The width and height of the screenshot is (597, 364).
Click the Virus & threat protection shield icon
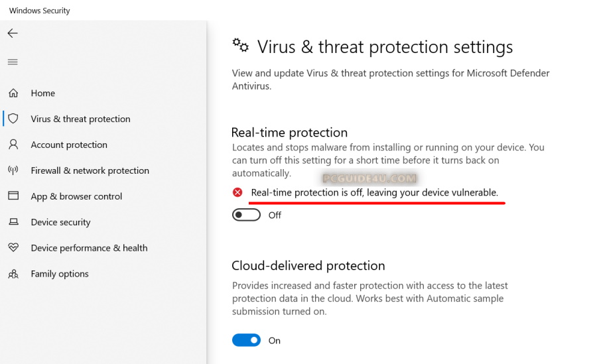click(13, 119)
